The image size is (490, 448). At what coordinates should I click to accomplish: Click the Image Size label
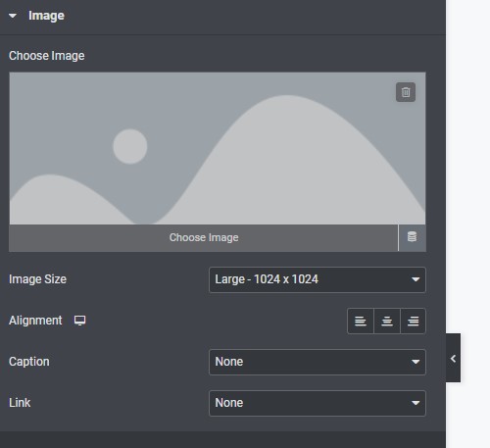tap(37, 279)
